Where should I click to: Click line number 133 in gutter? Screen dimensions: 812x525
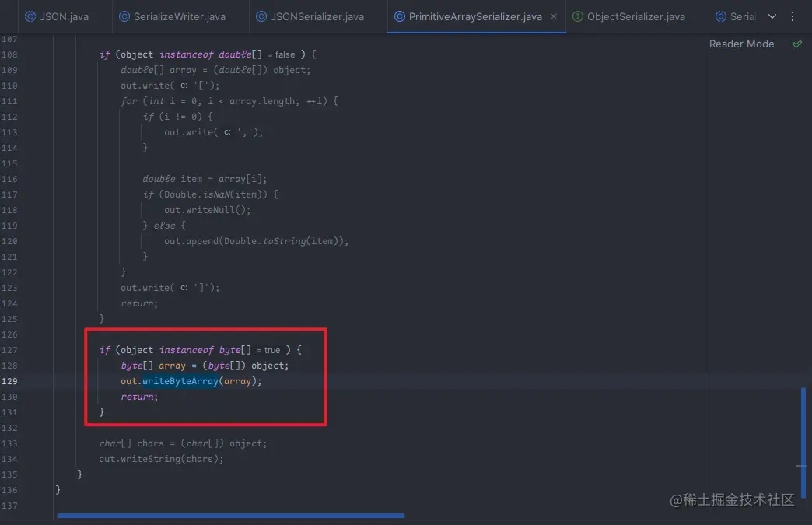click(9, 443)
